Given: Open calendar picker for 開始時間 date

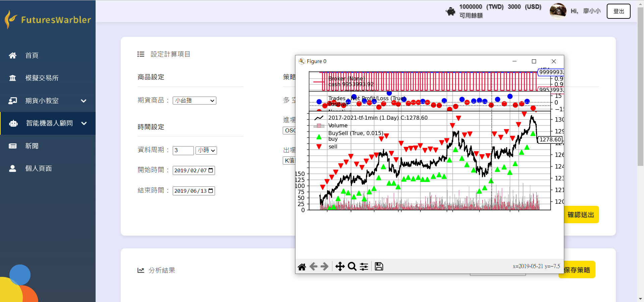Looking at the screenshot, I should pos(211,170).
